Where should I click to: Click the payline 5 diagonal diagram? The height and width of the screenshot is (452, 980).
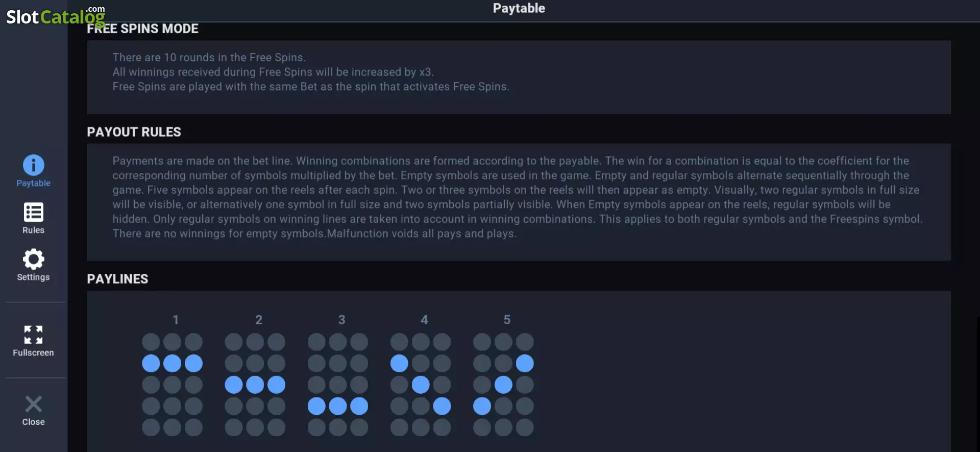503,385
